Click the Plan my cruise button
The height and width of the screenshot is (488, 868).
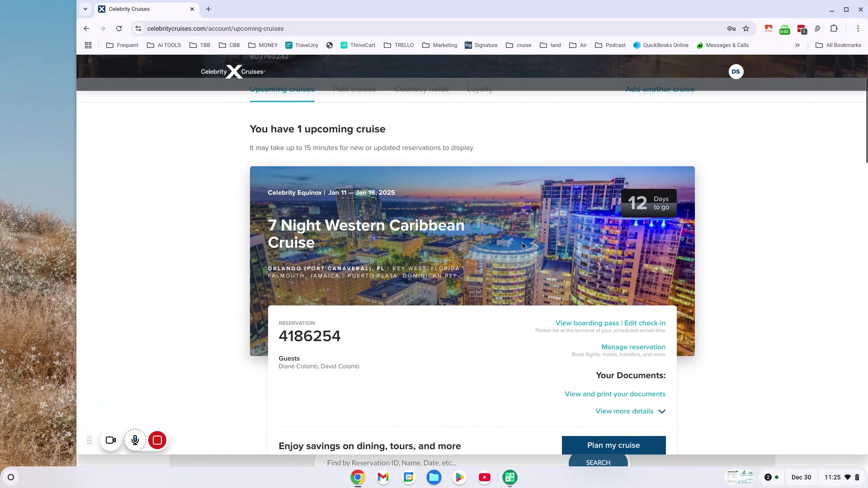pyautogui.click(x=613, y=445)
